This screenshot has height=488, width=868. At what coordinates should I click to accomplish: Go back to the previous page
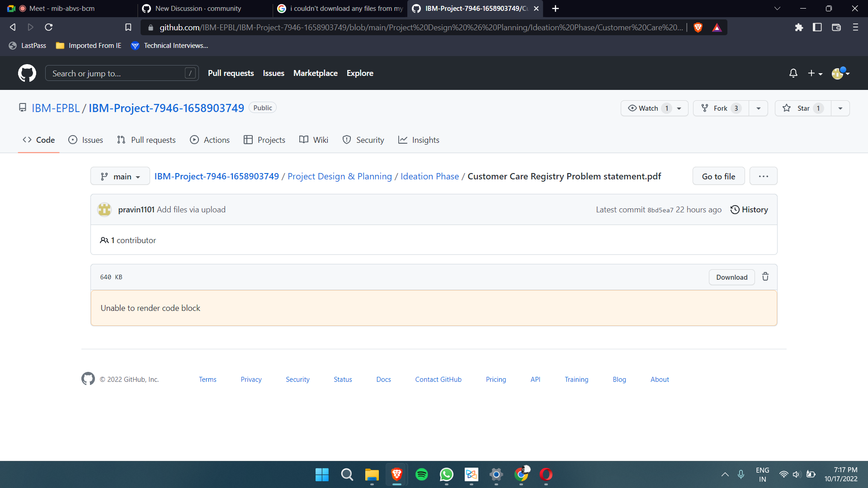coord(13,28)
